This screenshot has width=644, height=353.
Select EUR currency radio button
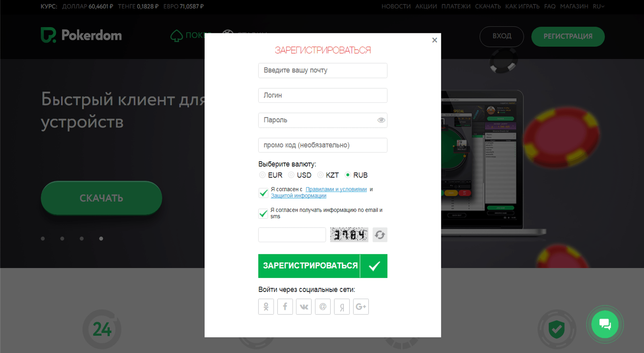262,175
